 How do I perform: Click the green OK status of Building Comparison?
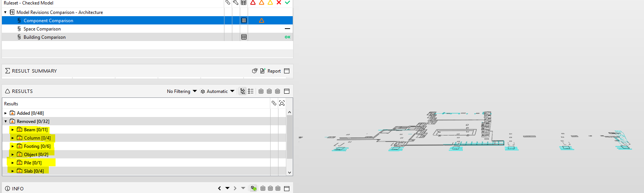pyautogui.click(x=287, y=37)
